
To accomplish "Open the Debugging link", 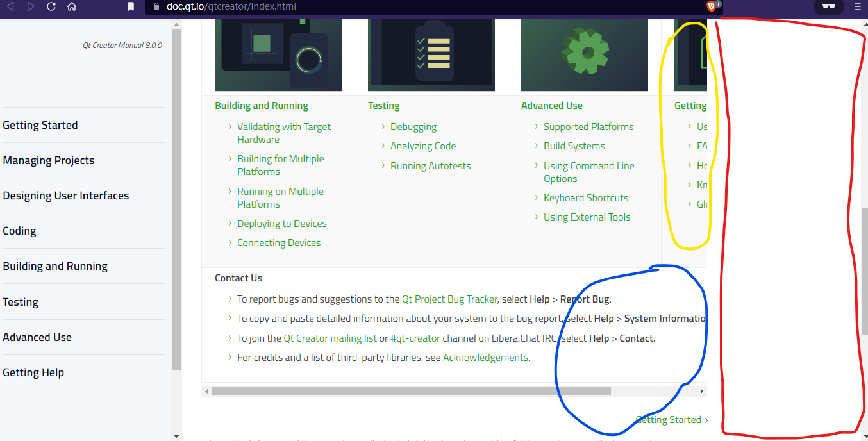I will pyautogui.click(x=413, y=127).
